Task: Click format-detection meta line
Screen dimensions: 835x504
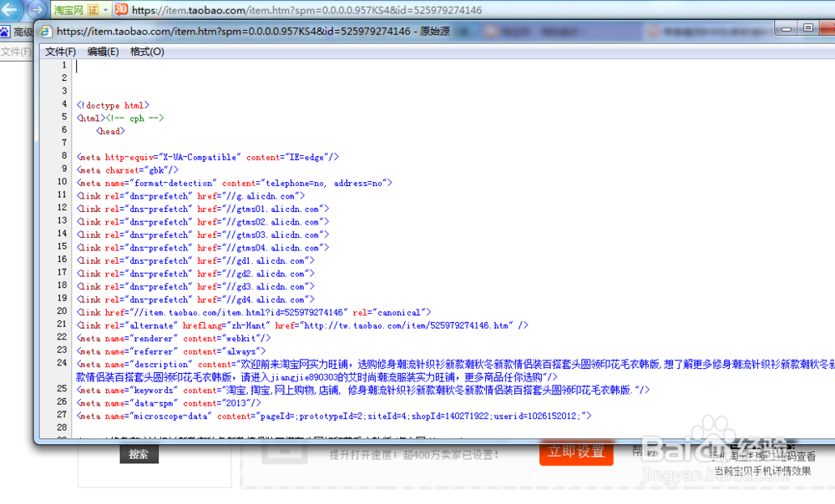Action: 235,183
